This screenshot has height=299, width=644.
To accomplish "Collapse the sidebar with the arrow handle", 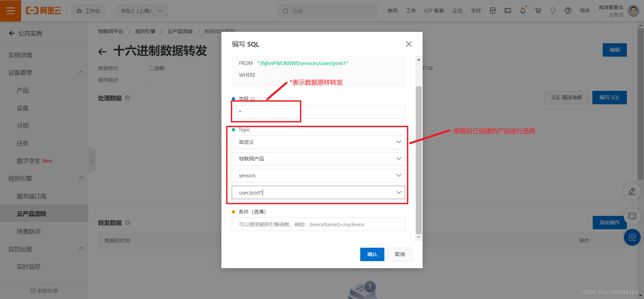I will tap(92, 161).
